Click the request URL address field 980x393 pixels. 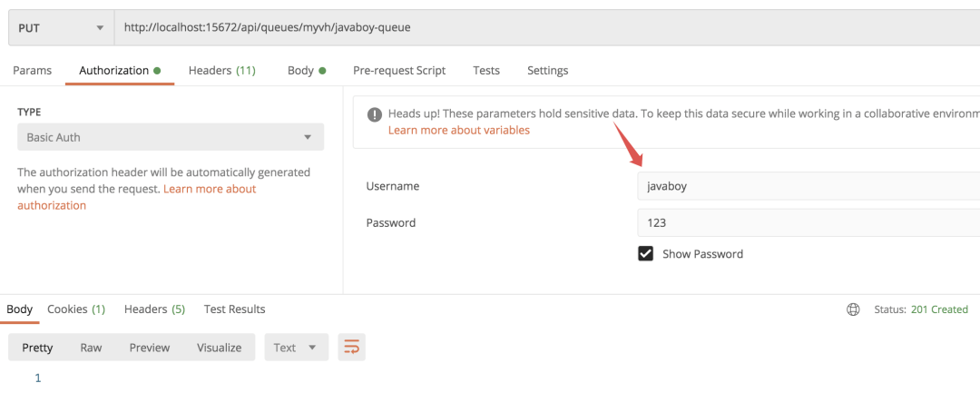point(547,28)
